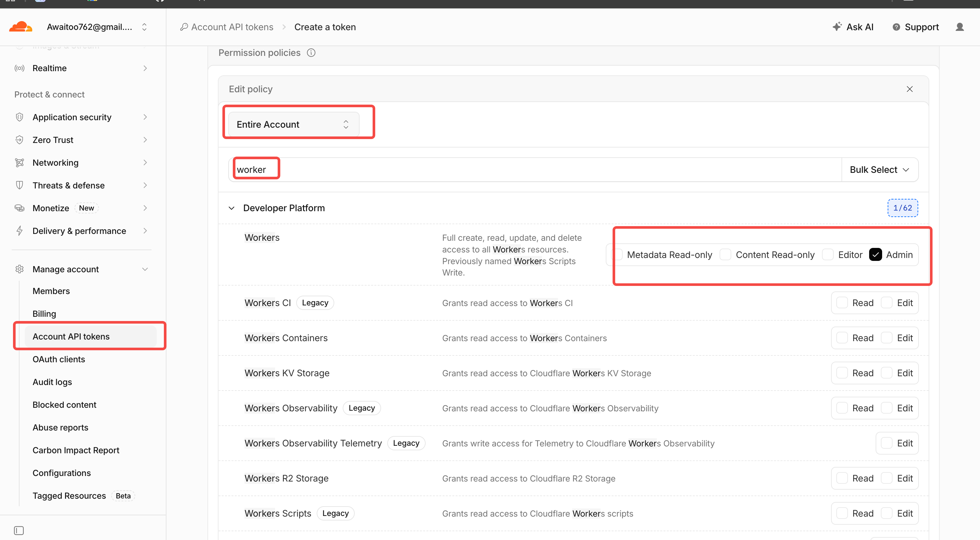Click the Delivery & performance lightning icon
The height and width of the screenshot is (540, 980).
tap(20, 231)
